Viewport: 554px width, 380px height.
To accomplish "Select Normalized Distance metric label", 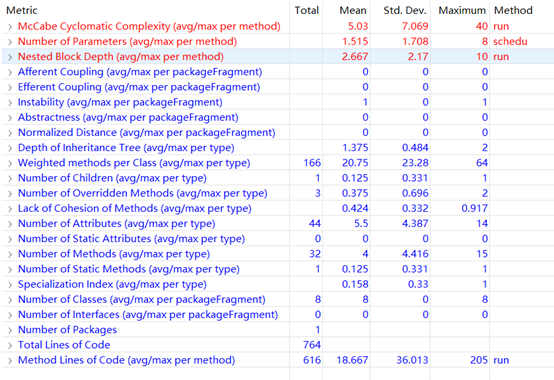I will 147,132.
